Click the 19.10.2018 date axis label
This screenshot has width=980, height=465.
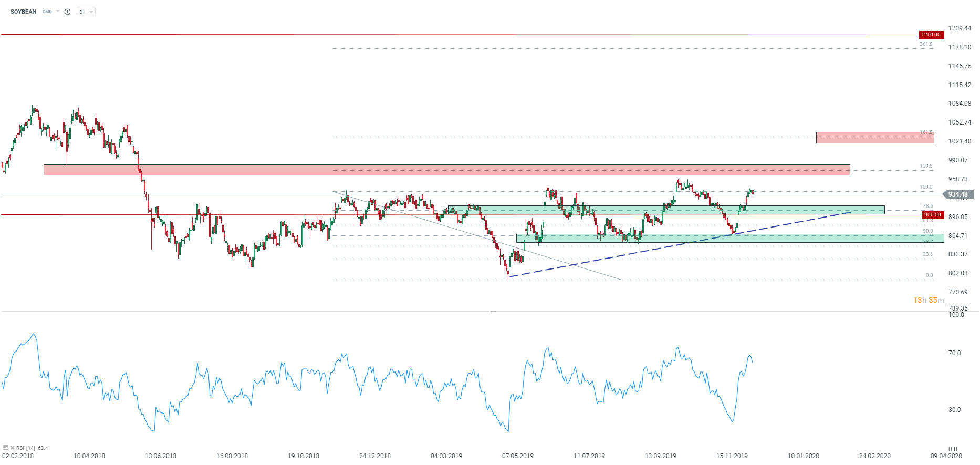[304, 456]
